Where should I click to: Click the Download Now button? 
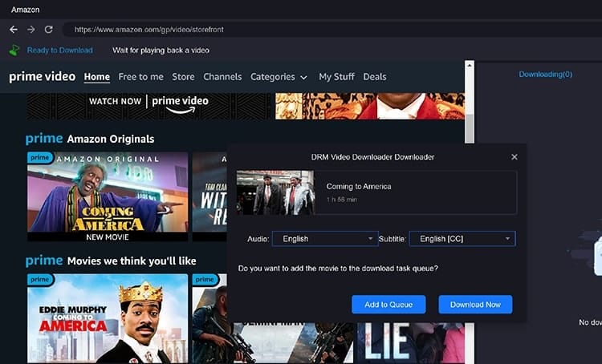point(475,305)
